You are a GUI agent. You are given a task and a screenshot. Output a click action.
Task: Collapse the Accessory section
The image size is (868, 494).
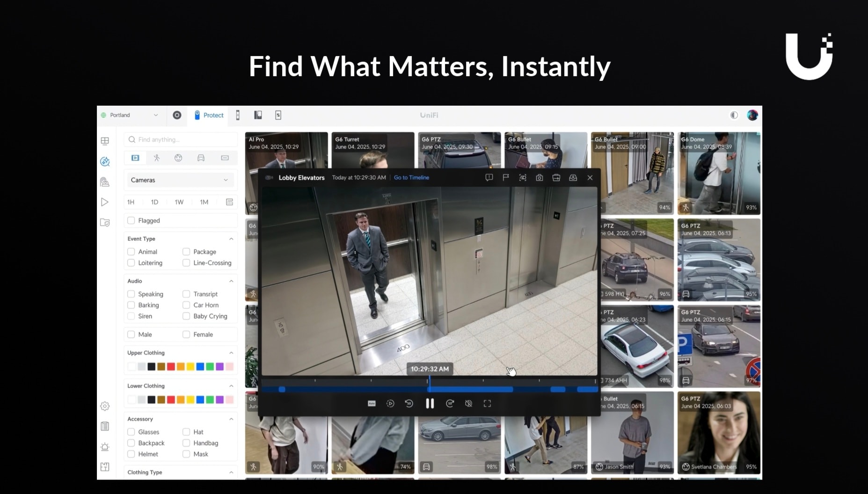click(x=231, y=419)
